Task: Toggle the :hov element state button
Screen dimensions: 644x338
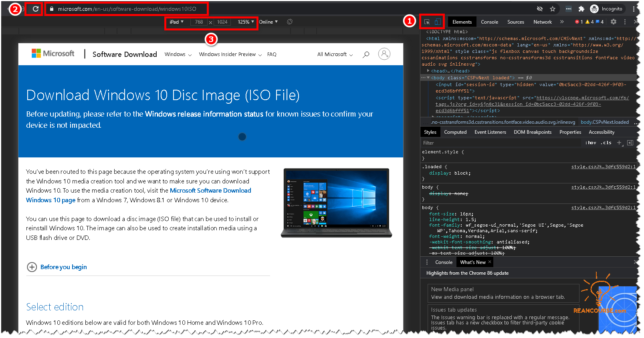Action: coord(590,143)
